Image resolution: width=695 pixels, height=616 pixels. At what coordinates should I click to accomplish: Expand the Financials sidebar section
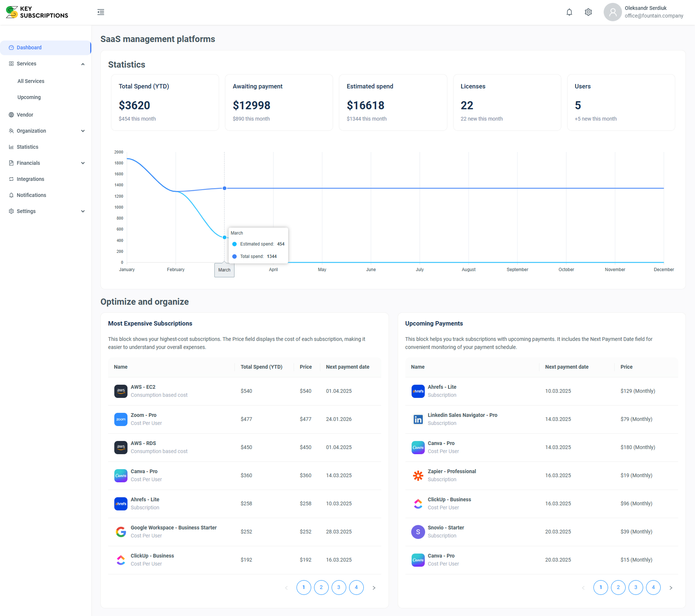pos(83,163)
